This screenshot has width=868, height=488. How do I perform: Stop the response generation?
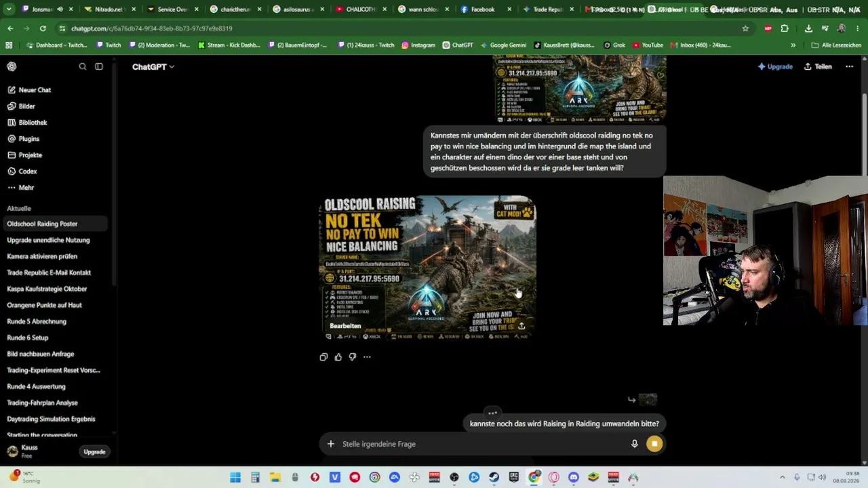654,444
